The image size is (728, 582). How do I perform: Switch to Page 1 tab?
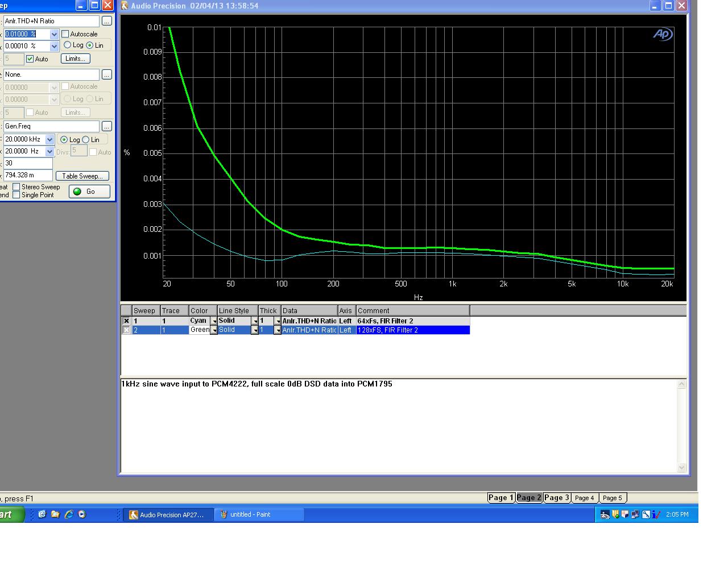500,498
